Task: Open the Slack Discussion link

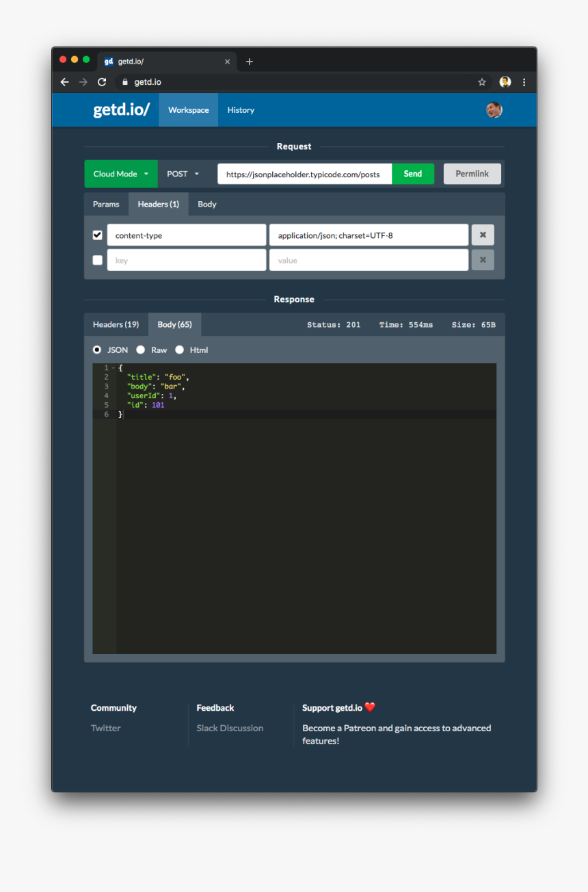Action: coord(230,728)
